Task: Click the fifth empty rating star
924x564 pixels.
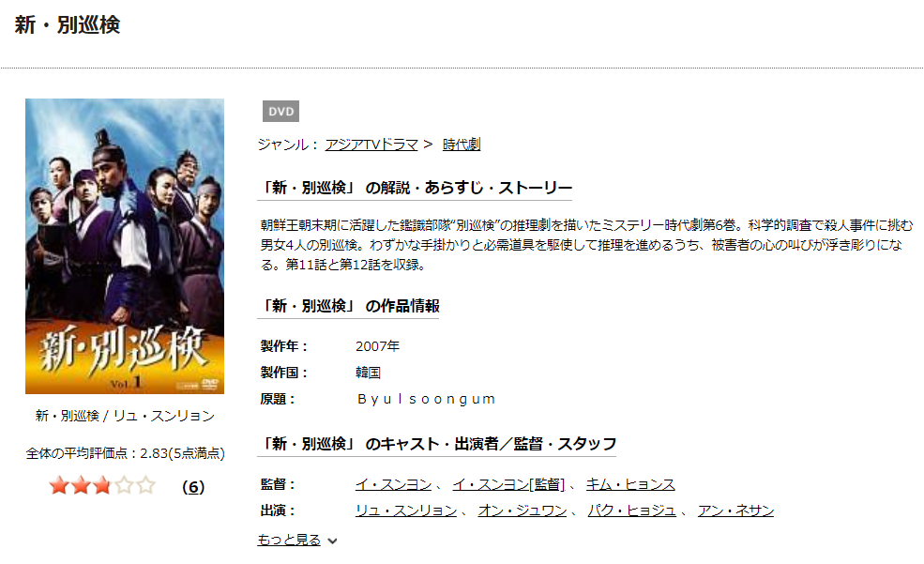Action: pyautogui.click(x=145, y=485)
